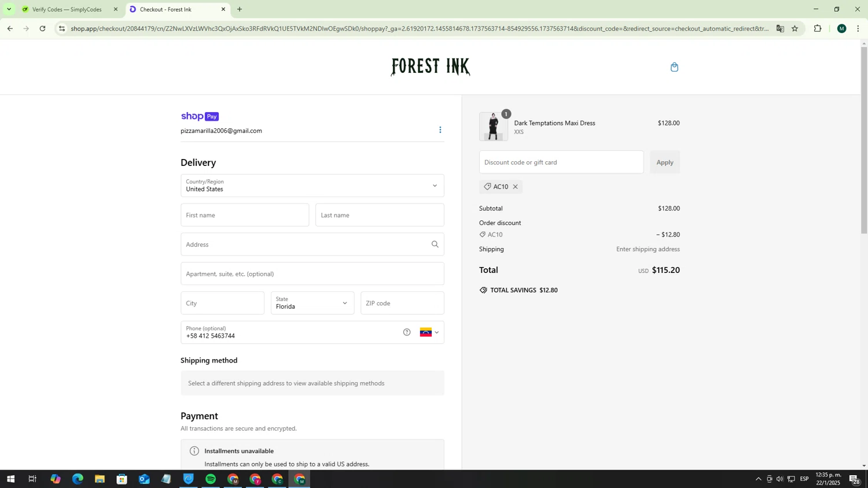Close the Verify Codes tab
868x488 pixels.
click(x=115, y=9)
